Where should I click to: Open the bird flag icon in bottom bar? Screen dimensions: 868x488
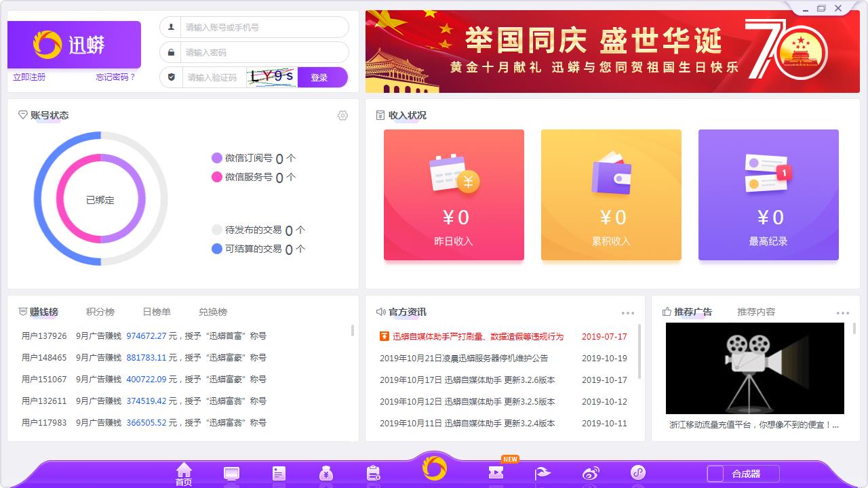542,473
